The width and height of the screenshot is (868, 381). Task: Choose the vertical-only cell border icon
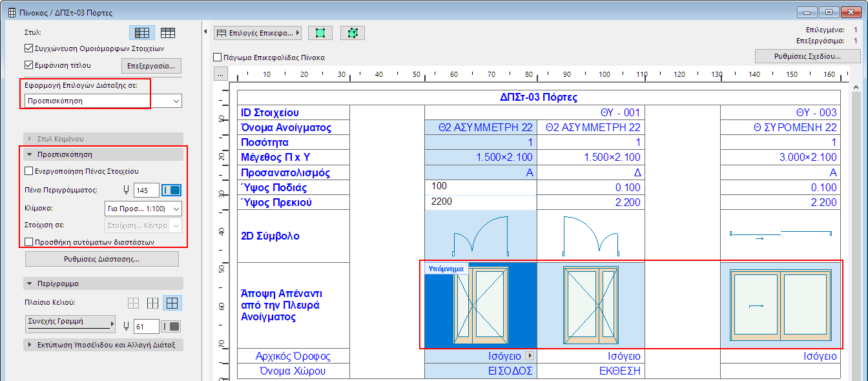pos(153,303)
